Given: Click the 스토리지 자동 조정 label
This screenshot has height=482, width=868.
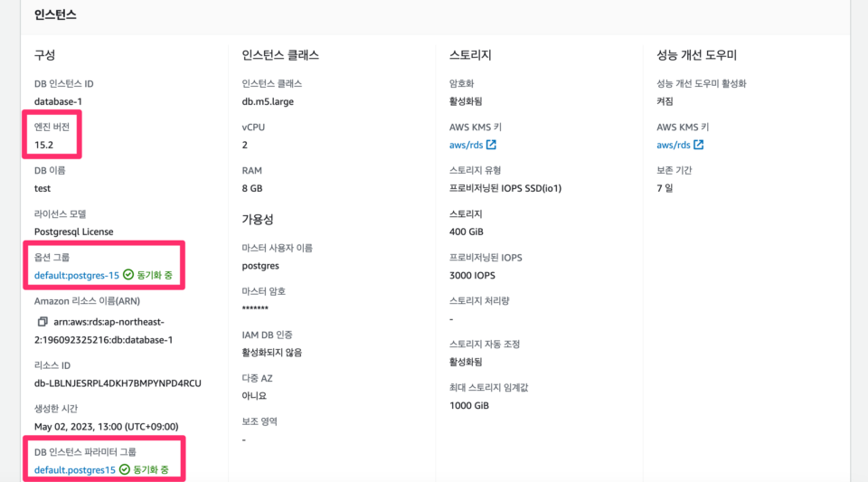Looking at the screenshot, I should (485, 345).
